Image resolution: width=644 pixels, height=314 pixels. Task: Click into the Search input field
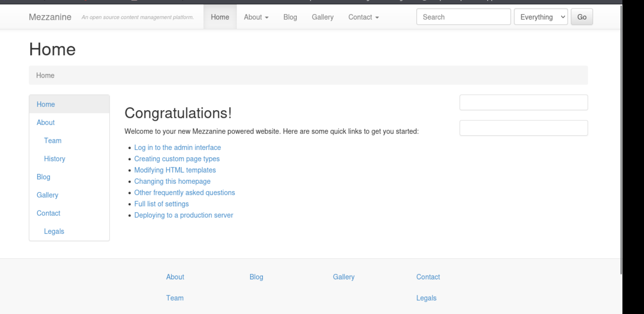click(463, 17)
